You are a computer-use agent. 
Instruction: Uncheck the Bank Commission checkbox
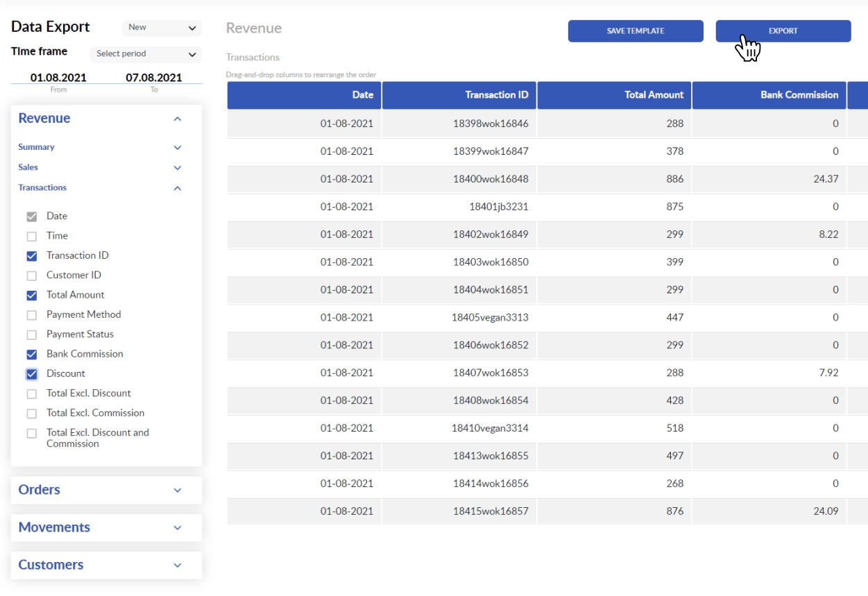pyautogui.click(x=32, y=354)
